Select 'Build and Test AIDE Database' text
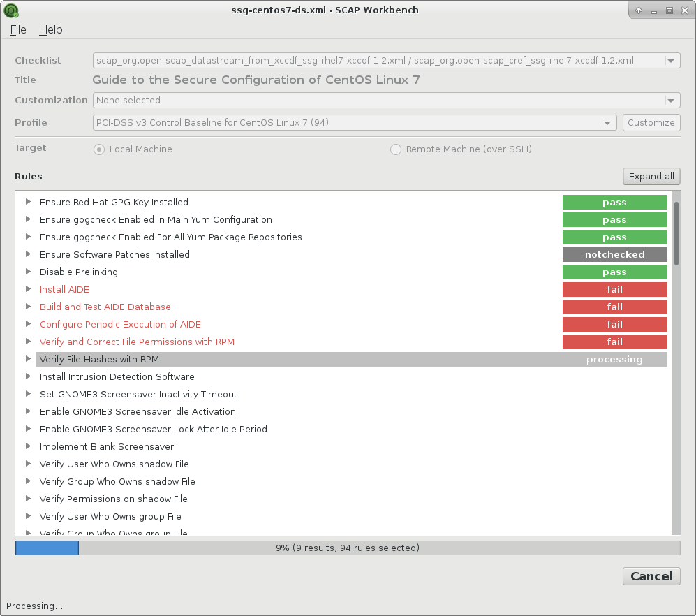 pos(105,307)
